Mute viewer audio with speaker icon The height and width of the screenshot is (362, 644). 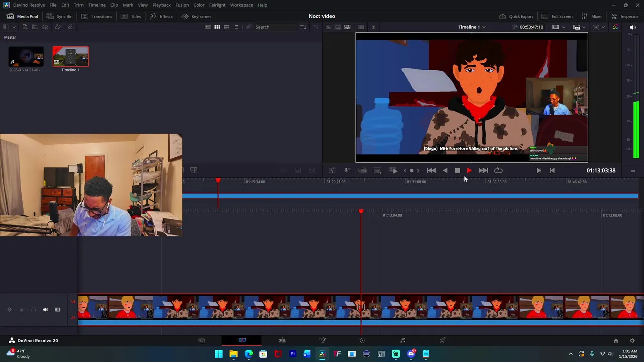[633, 27]
